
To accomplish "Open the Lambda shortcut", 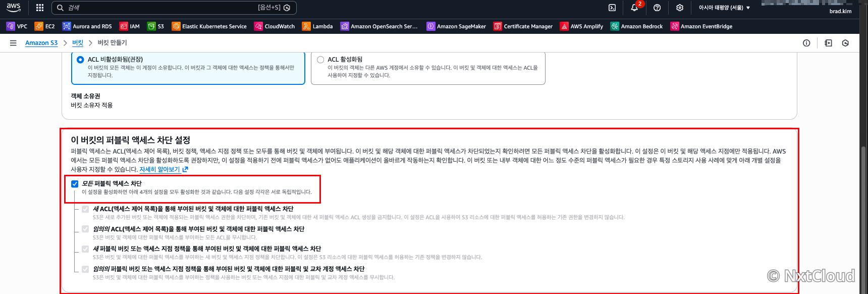I will pyautogui.click(x=317, y=26).
